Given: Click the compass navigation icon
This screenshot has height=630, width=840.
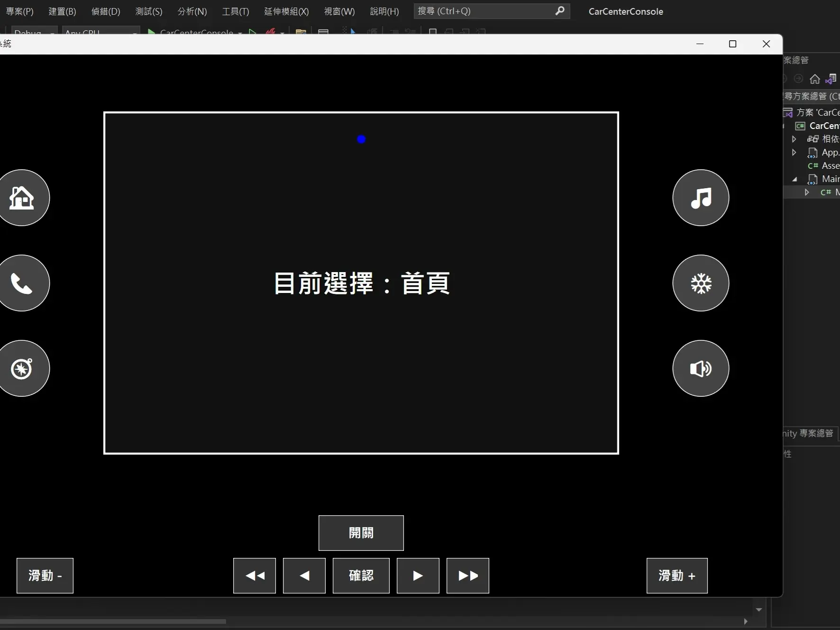Looking at the screenshot, I should [22, 368].
